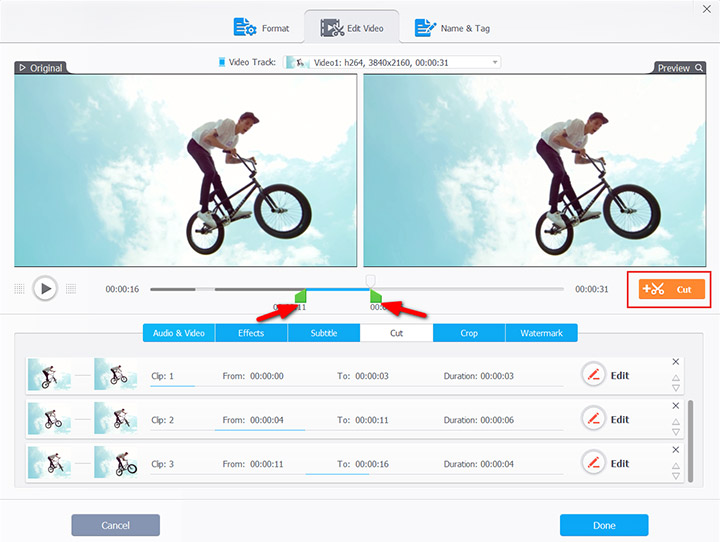
Task: Click the 'Clip: 1' label
Action: tap(163, 376)
